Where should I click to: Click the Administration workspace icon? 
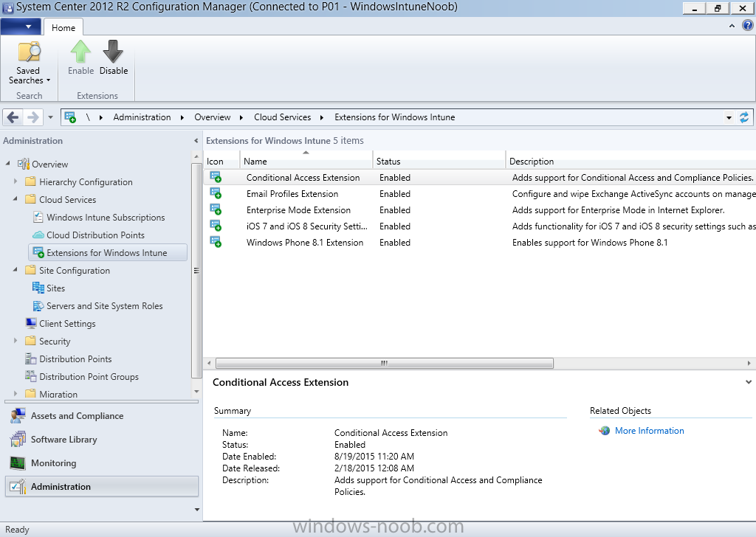18,486
